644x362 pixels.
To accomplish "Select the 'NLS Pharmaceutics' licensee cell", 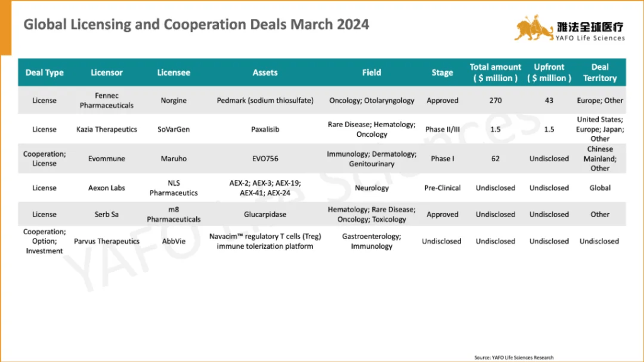I will pyautogui.click(x=174, y=188).
